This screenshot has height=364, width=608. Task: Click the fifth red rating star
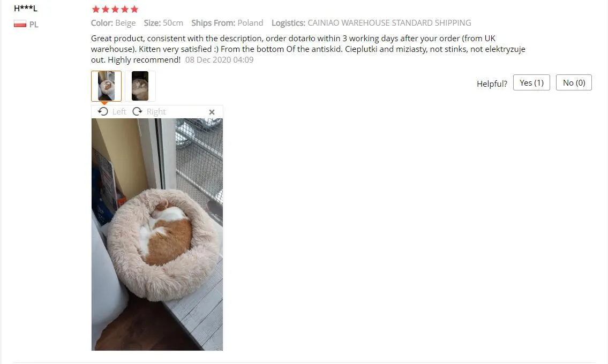[134, 9]
